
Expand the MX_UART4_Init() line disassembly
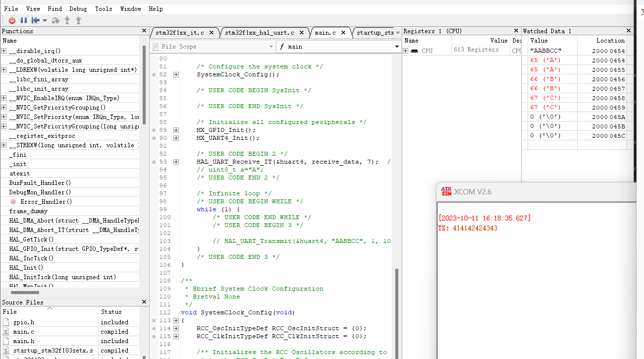tap(176, 138)
